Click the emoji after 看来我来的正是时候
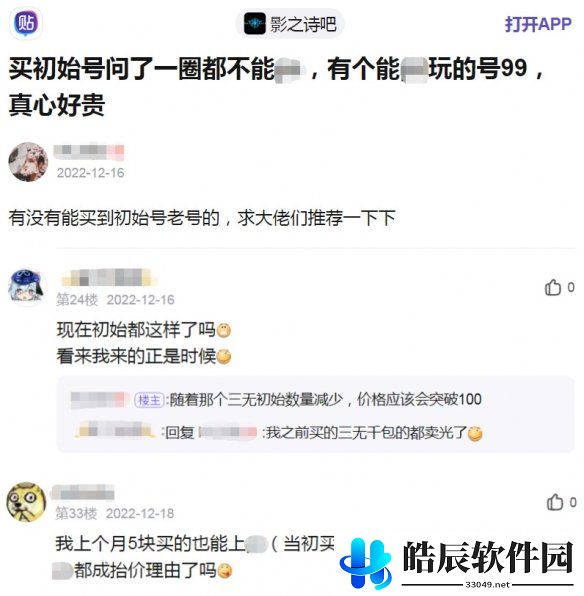The height and width of the screenshot is (596, 584). pos(224,357)
